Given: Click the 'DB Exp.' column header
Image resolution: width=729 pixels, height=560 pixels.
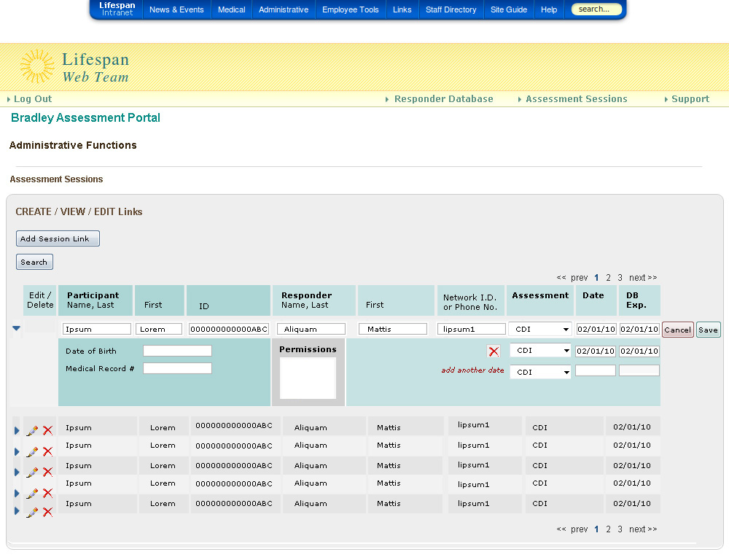Looking at the screenshot, I should [639, 300].
